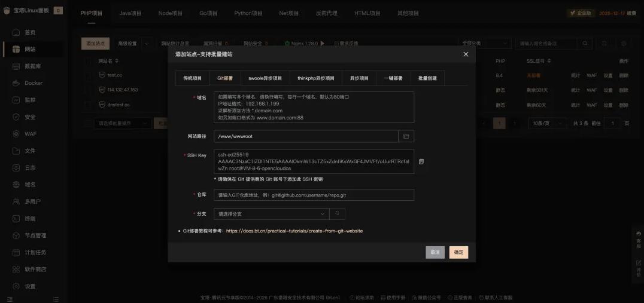Click the search magnifier icon
The width and height of the screenshot is (644, 303).
tap(585, 43)
